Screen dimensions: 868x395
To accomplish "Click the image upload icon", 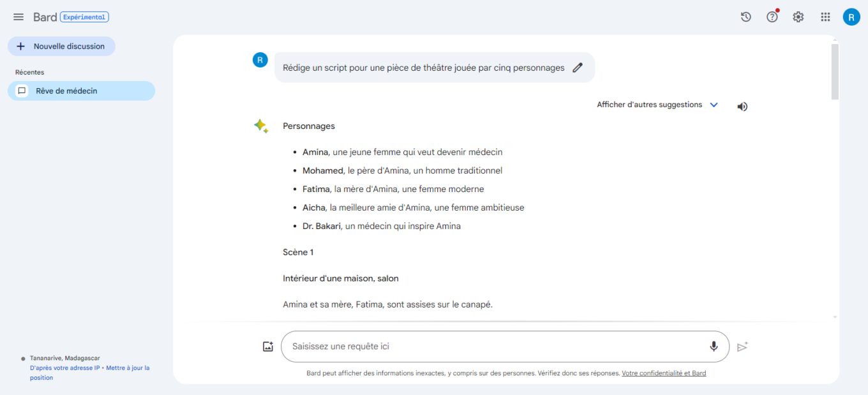I will [x=268, y=347].
